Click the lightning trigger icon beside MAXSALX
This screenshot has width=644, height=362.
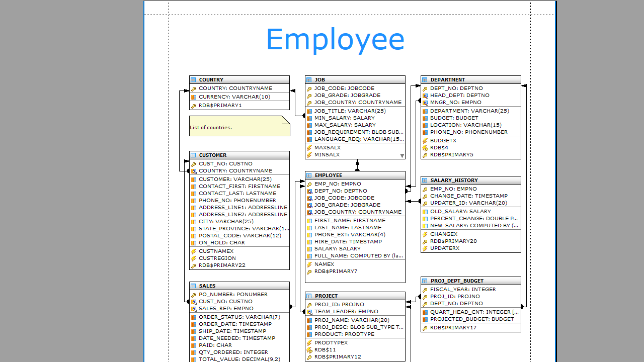(x=309, y=148)
